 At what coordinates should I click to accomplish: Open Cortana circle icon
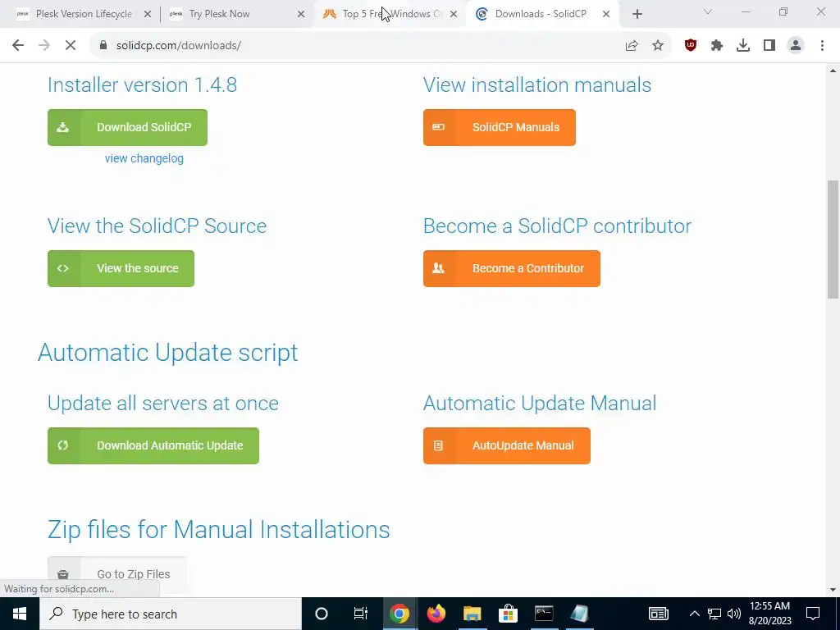(322, 614)
